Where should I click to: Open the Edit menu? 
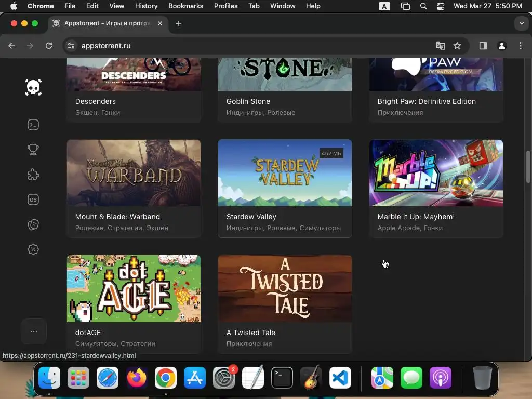92,6
